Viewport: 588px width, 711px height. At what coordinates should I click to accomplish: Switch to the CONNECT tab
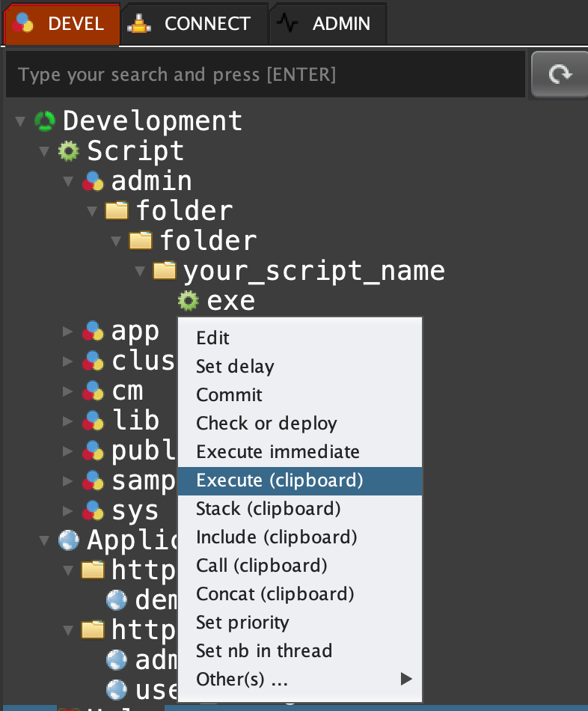pyautogui.click(x=193, y=24)
